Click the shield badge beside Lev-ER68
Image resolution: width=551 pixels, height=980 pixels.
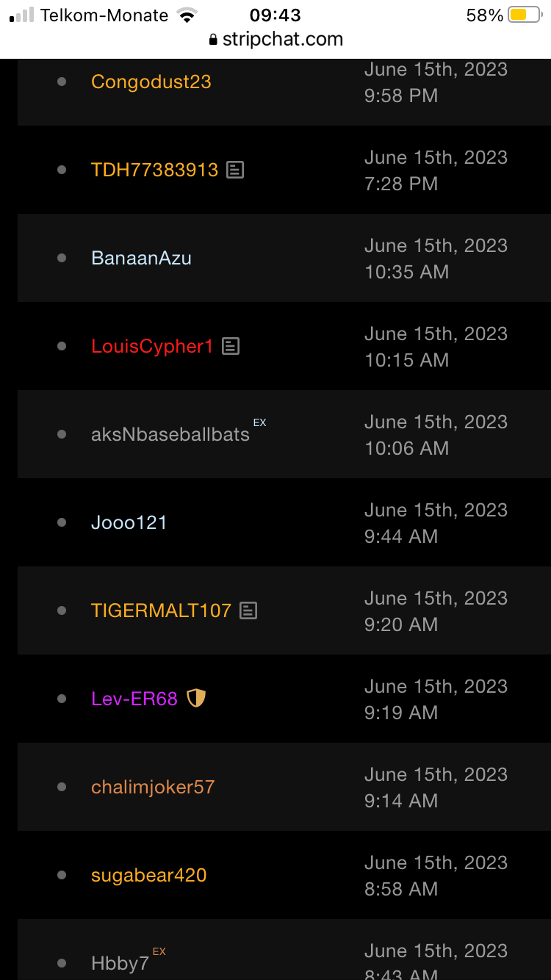click(x=196, y=698)
